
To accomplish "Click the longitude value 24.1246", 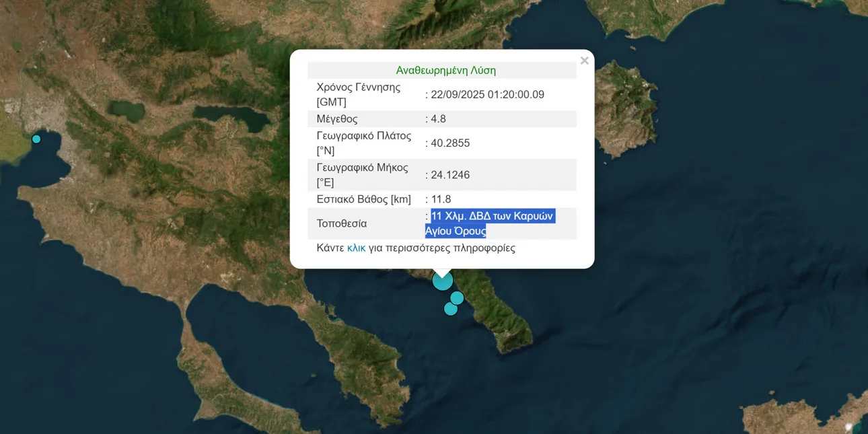I will pos(450,175).
